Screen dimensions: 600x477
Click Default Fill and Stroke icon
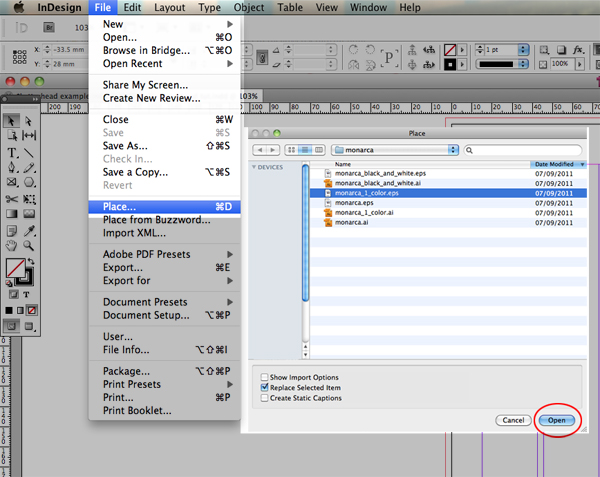[9, 283]
